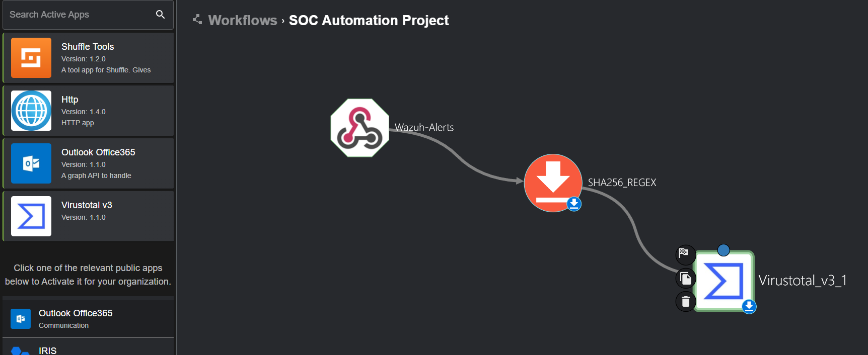Select the Shuffle Tools app icon

tap(31, 58)
